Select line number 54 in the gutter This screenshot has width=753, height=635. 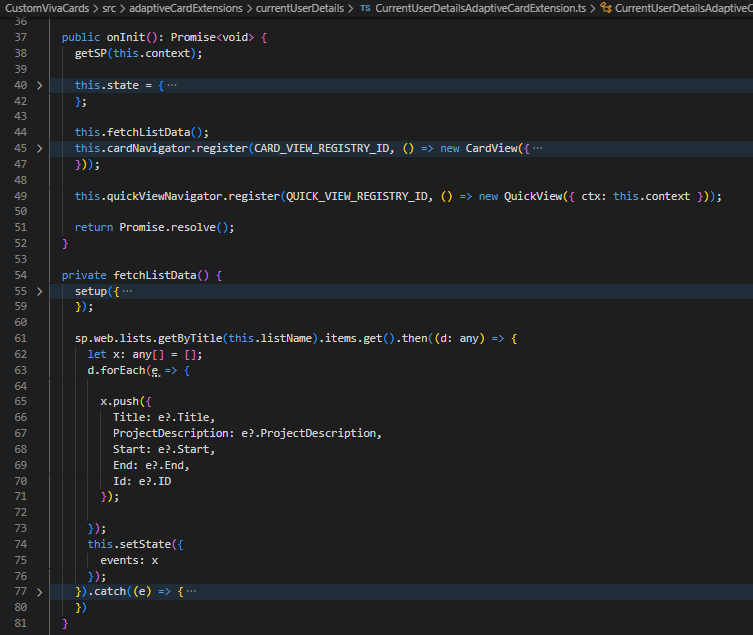(x=20, y=274)
